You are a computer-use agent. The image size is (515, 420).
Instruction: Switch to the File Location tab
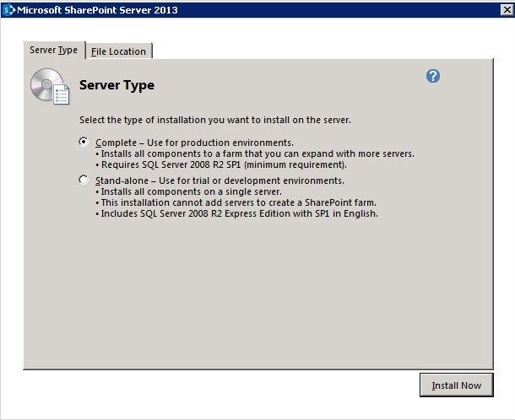tap(118, 51)
